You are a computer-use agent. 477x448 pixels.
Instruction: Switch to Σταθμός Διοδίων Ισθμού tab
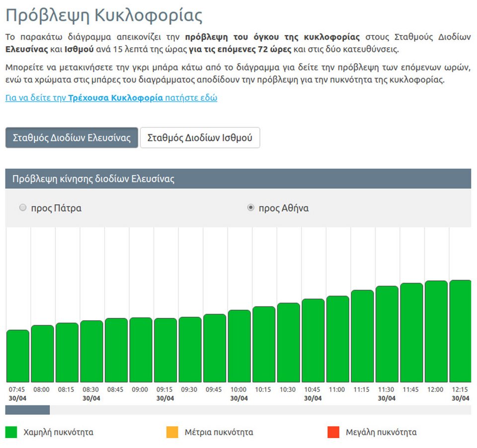(200, 138)
